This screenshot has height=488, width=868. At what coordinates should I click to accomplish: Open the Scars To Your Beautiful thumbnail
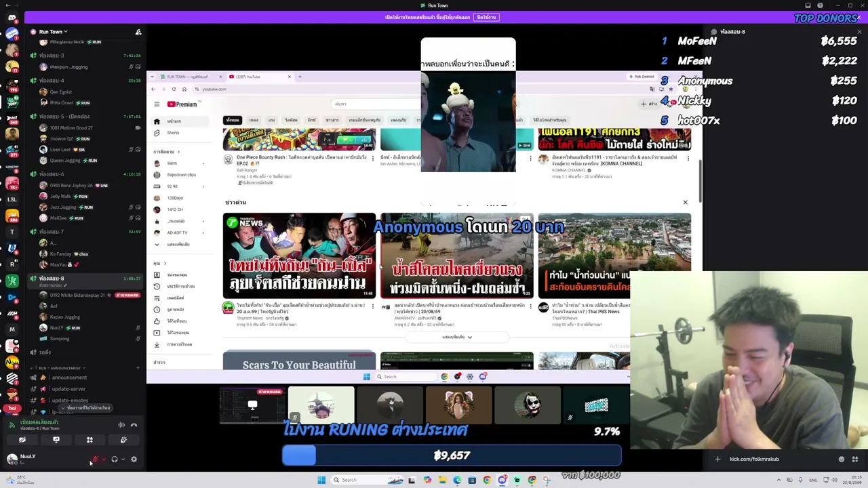point(299,361)
